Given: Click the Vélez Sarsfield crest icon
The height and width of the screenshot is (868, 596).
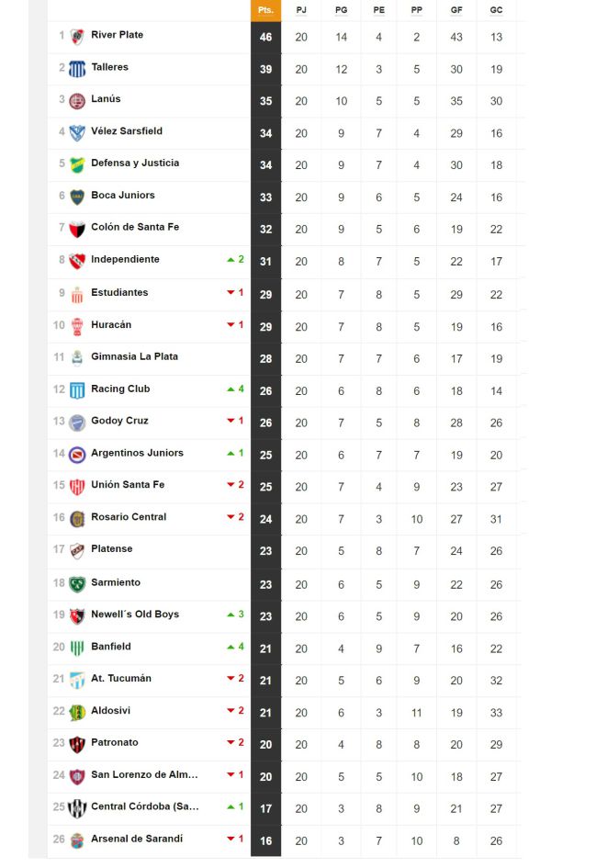Looking at the screenshot, I should click(77, 133).
